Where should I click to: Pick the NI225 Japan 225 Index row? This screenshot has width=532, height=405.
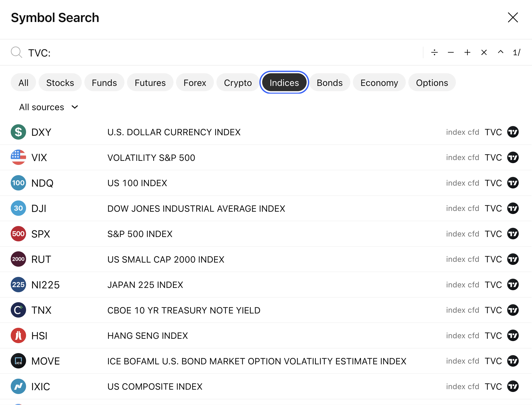pyautogui.click(x=145, y=285)
